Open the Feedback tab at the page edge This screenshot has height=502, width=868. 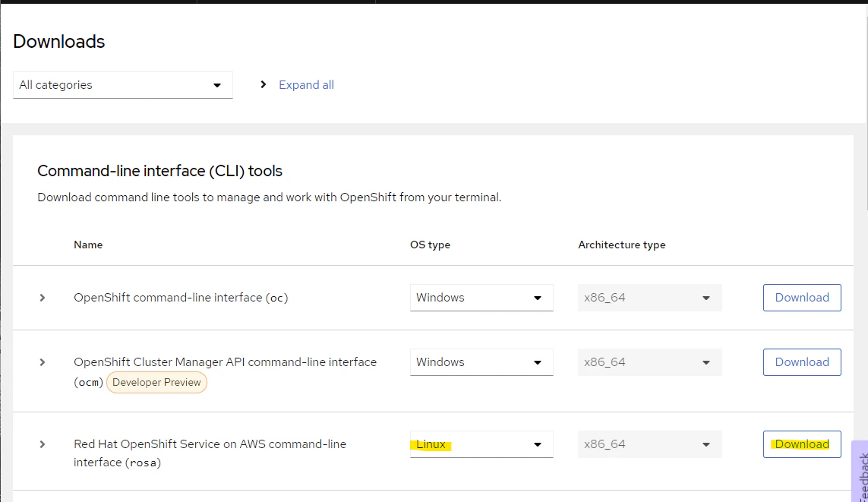[860, 473]
